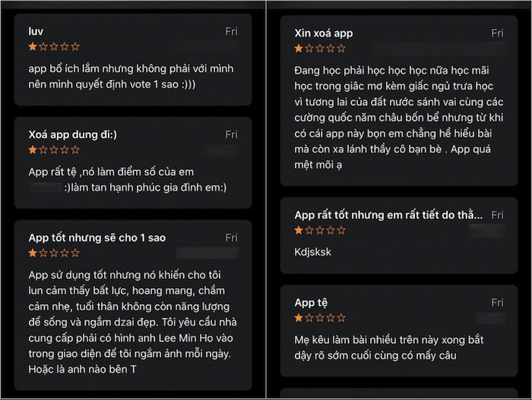Click the "Fri" date on the "App tệ" review
Screen dimensions: 532x400
coord(497,303)
